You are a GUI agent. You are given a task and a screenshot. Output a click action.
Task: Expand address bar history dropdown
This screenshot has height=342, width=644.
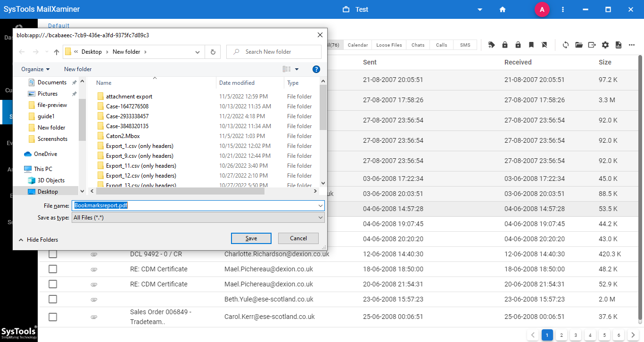pos(198,52)
